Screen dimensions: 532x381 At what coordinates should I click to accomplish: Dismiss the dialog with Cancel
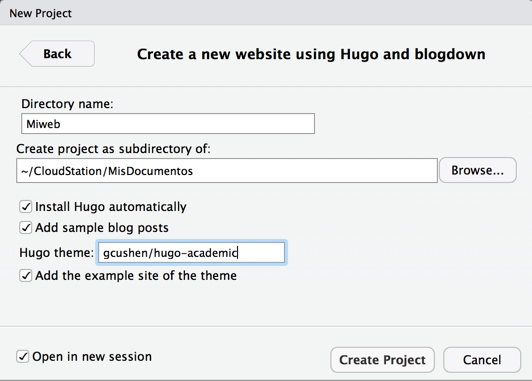482,360
